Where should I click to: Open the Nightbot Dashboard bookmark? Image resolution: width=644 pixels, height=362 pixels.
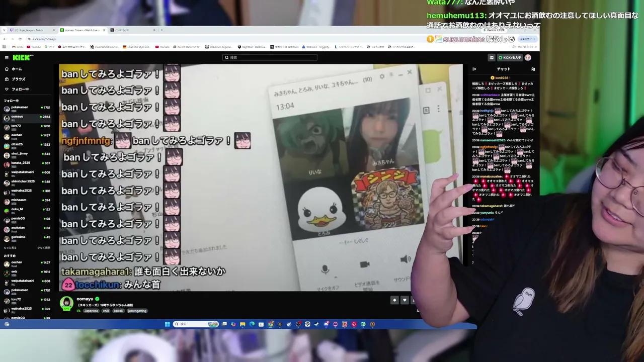pos(252,47)
